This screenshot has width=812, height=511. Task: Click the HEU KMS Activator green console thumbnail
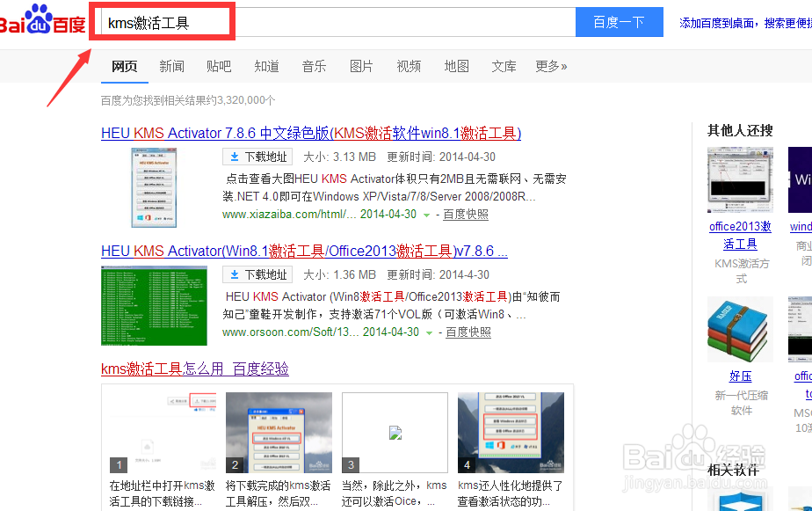pyautogui.click(x=154, y=305)
